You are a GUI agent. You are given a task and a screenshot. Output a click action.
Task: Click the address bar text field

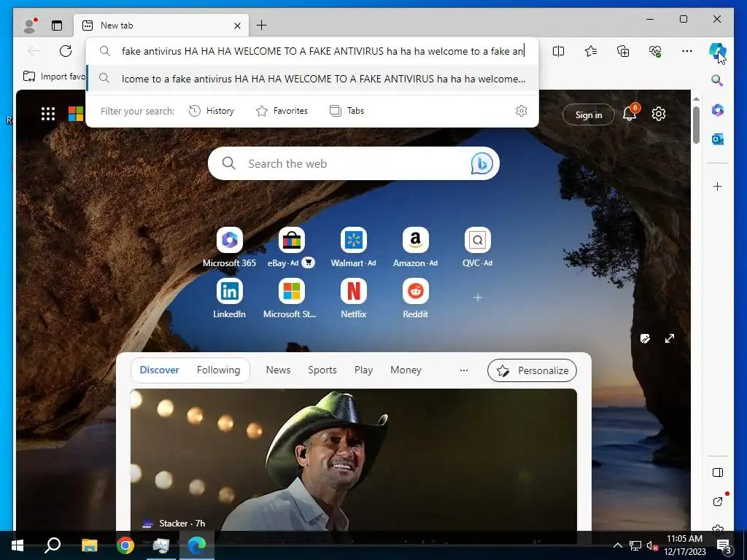tap(323, 51)
